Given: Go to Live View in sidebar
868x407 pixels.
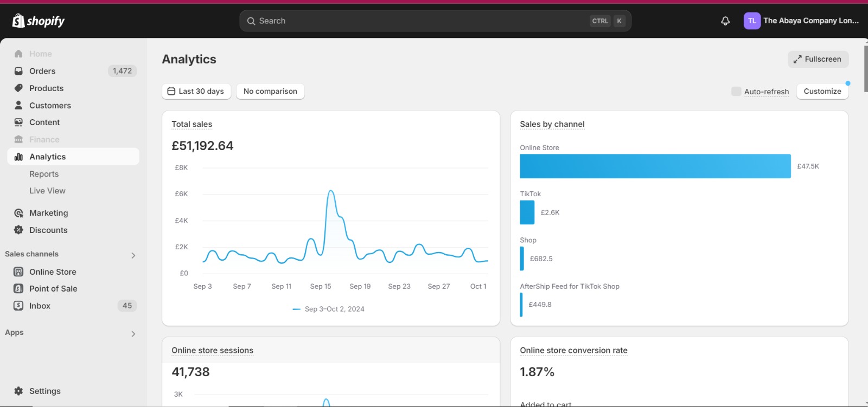Looking at the screenshot, I should pyautogui.click(x=47, y=191).
